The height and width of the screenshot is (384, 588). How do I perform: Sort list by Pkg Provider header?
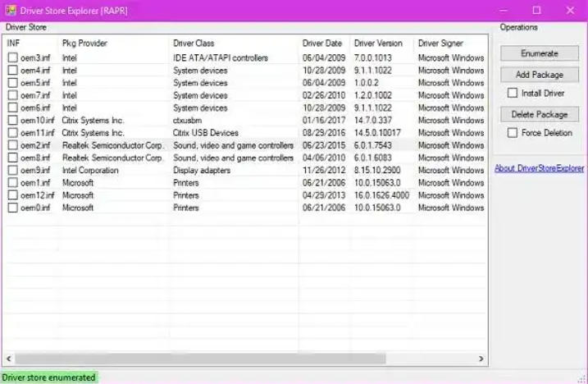(x=112, y=43)
